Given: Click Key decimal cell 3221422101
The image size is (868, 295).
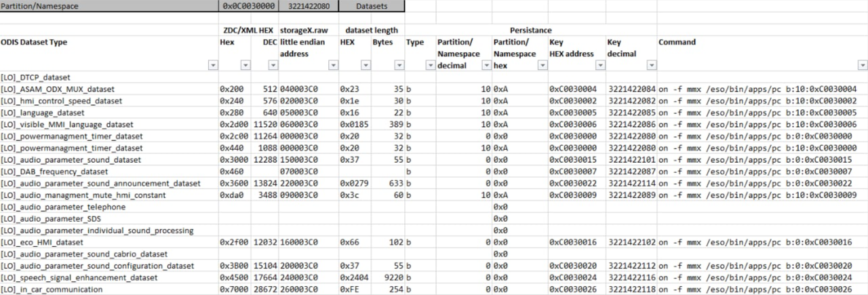Looking at the screenshot, I should [x=632, y=160].
